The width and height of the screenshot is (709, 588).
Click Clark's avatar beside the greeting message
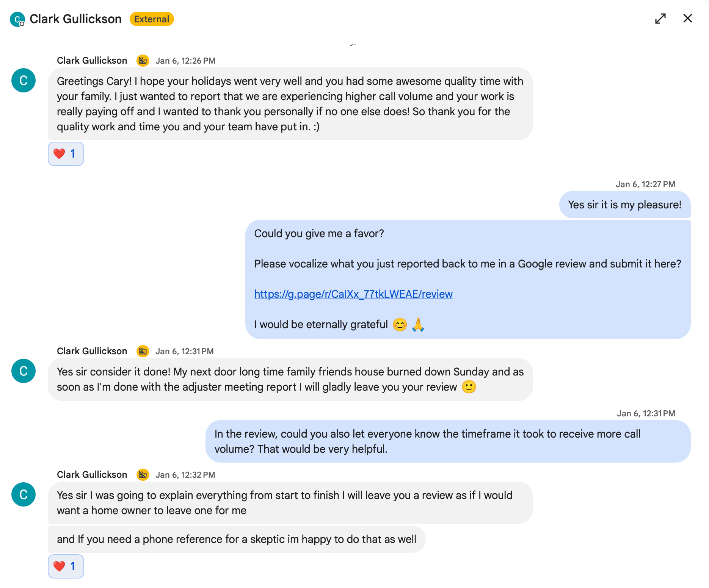pyautogui.click(x=24, y=80)
